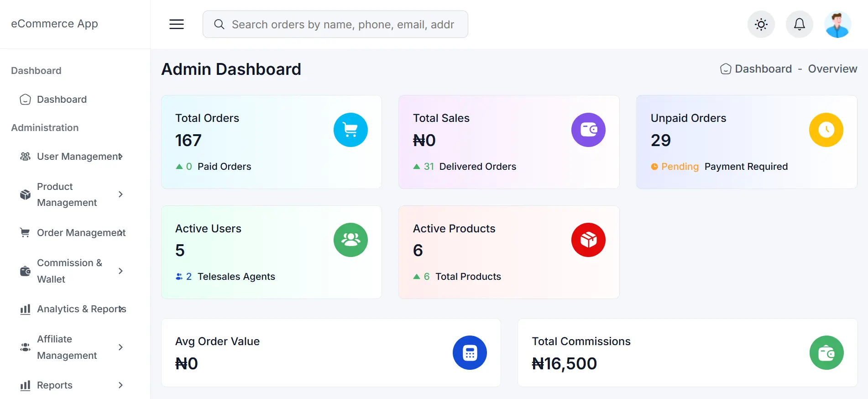Click the calculator icon on Avg Order Value card
868x399 pixels.
click(x=470, y=352)
